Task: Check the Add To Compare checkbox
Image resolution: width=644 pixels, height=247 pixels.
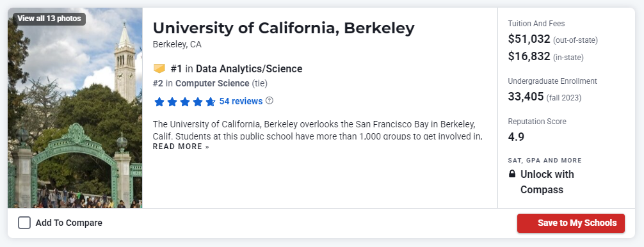Action: [24, 223]
